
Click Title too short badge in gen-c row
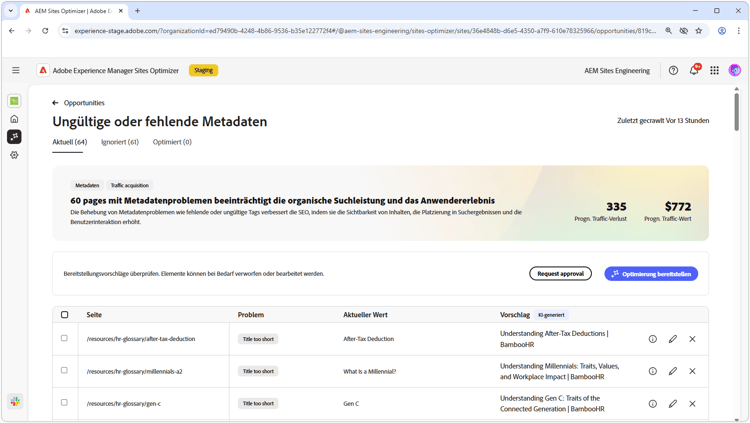pyautogui.click(x=258, y=403)
